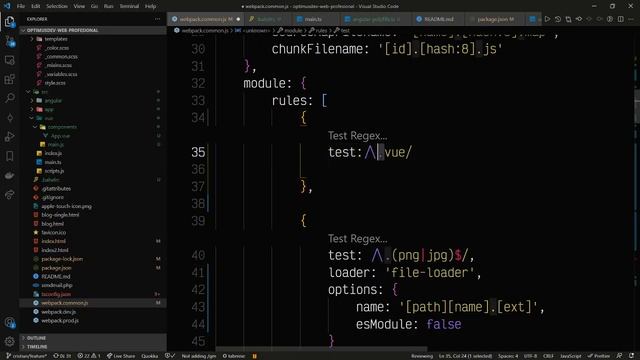Open App.vue in the explorer
The image size is (640, 360).
[60, 136]
